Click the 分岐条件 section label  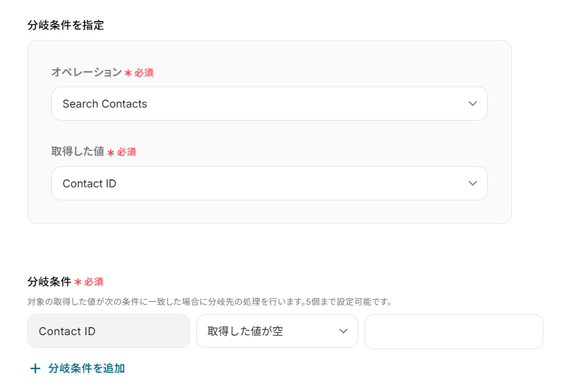click(50, 281)
